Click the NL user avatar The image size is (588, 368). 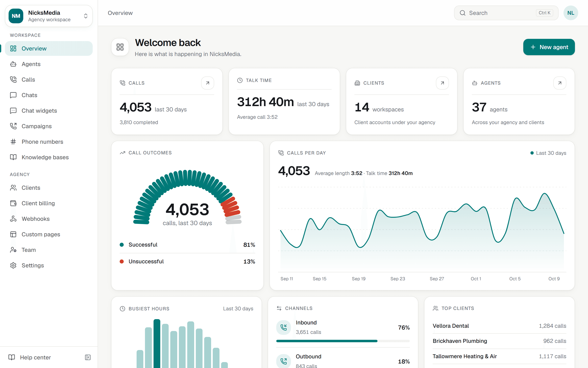[x=570, y=13]
